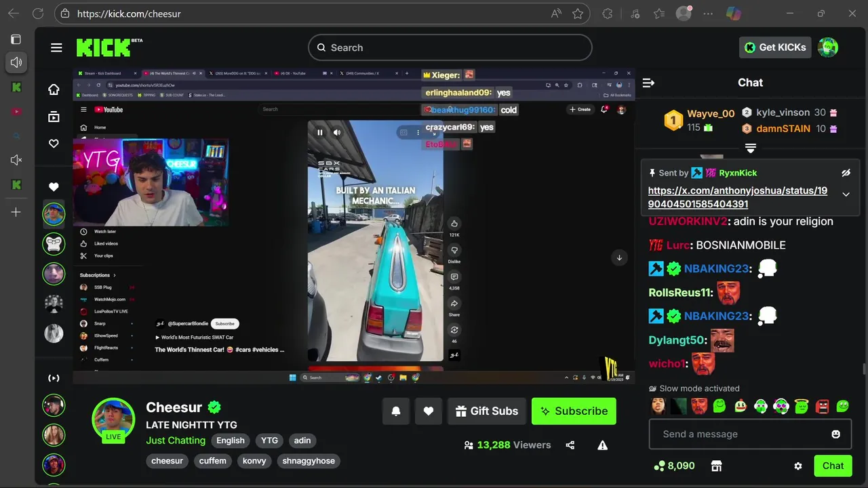
Task: Expand the pinned message chevron
Action: coord(846,195)
